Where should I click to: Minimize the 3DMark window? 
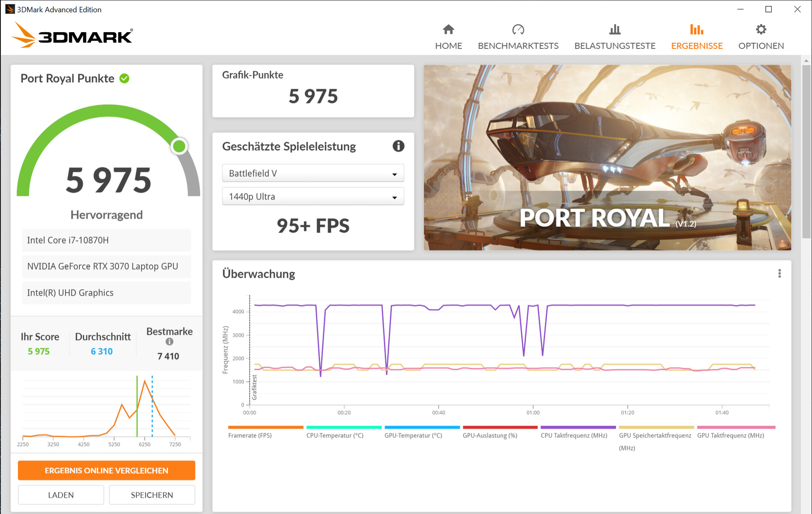pyautogui.click(x=740, y=9)
